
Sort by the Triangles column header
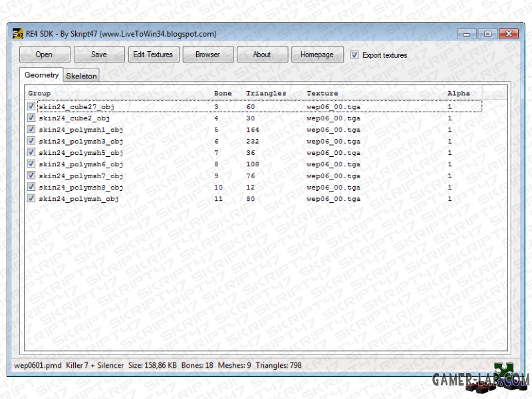tap(272, 93)
